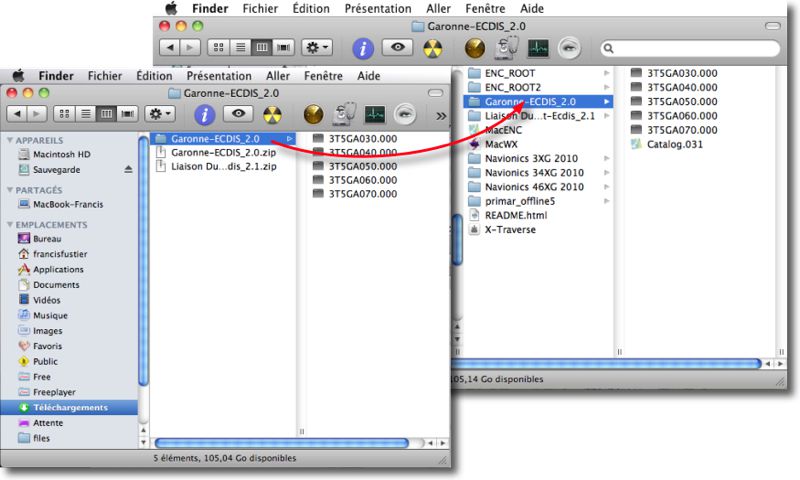Switch front window to icon view
Screen dimensions: 800x480
coord(64,113)
